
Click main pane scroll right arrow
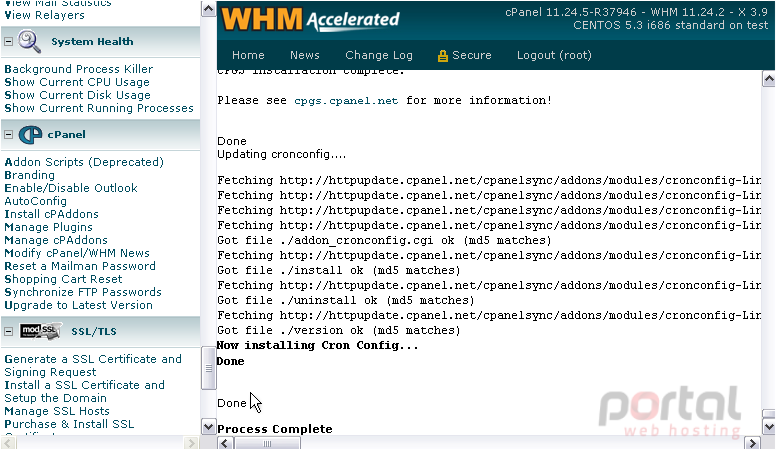tap(753, 443)
